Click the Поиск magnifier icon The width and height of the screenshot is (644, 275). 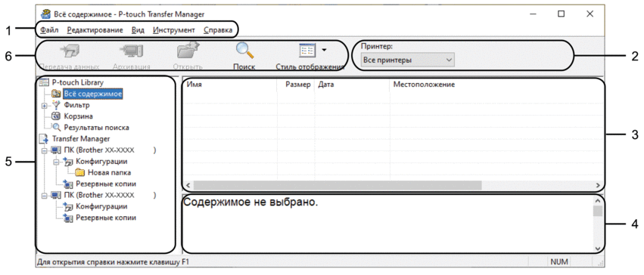pyautogui.click(x=244, y=50)
